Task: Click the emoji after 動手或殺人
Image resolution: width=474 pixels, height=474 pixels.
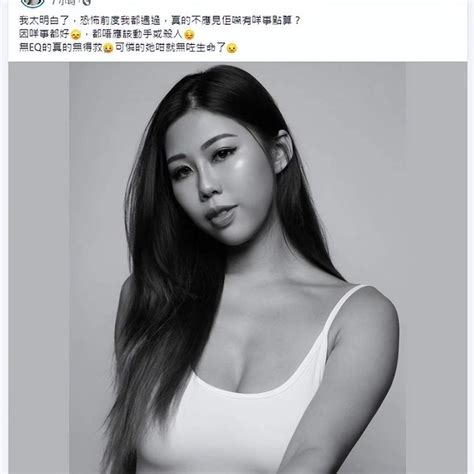Action: click(x=189, y=35)
